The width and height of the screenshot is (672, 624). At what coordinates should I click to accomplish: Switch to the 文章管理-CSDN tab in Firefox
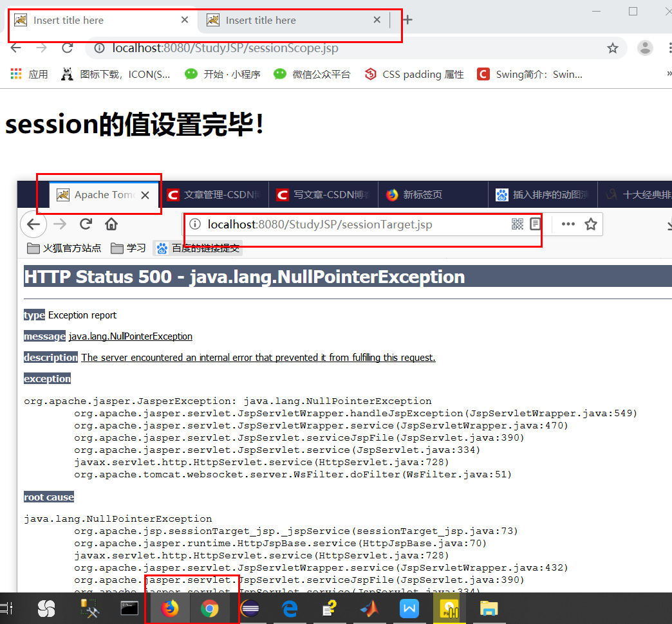click(214, 195)
